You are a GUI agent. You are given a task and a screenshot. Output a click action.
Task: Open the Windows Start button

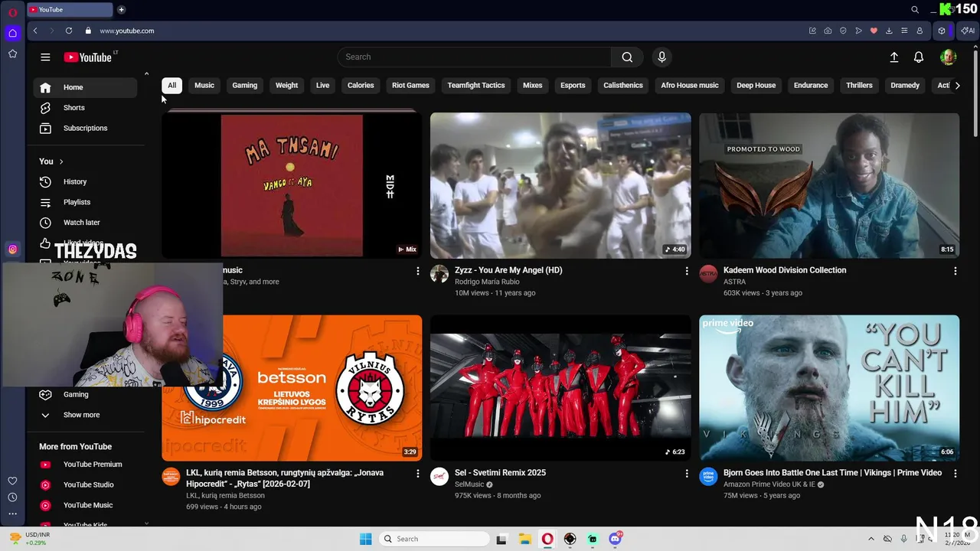[x=365, y=539]
